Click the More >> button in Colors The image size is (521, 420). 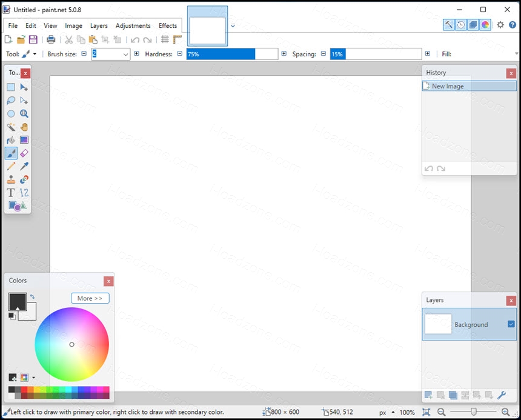pyautogui.click(x=90, y=298)
